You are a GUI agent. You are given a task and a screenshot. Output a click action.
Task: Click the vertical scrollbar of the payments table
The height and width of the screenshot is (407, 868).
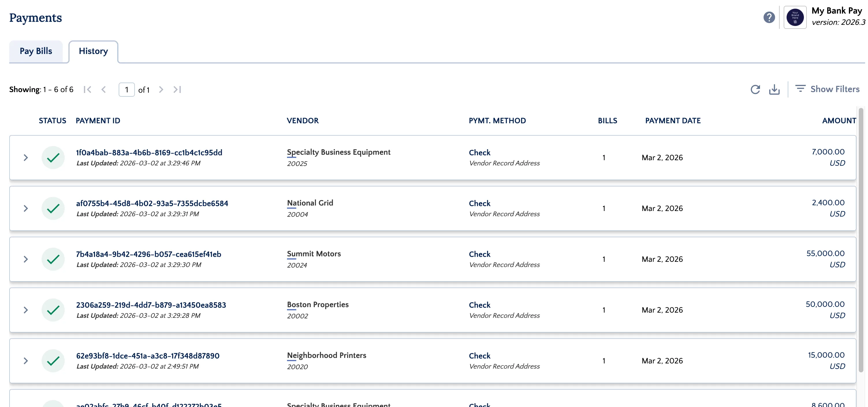tap(861, 240)
